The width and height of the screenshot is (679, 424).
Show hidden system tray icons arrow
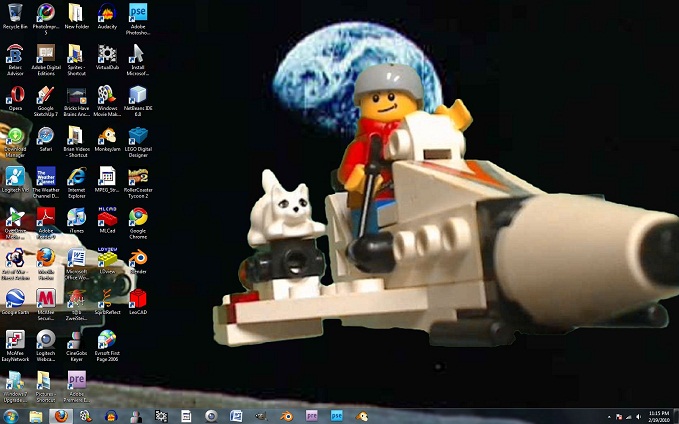[x=609, y=417]
